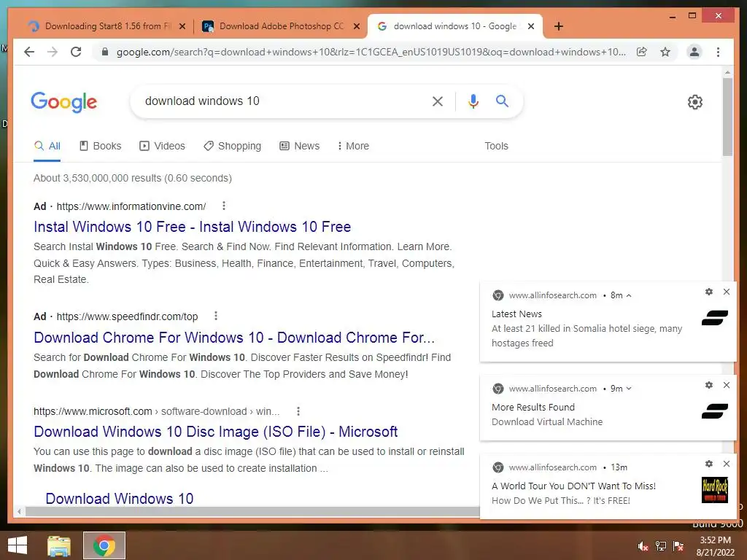Open settings gear on World Tour notification
Image resolution: width=747 pixels, height=560 pixels.
709,463
